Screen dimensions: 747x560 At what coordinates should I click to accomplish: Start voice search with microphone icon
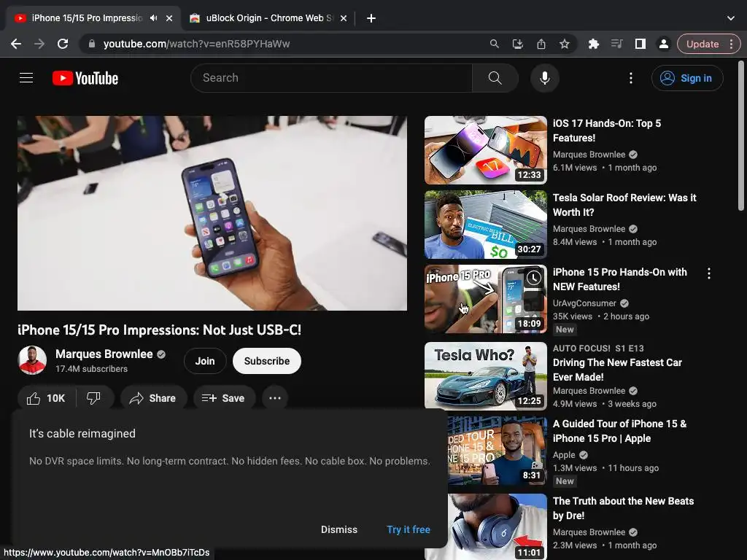(x=544, y=77)
